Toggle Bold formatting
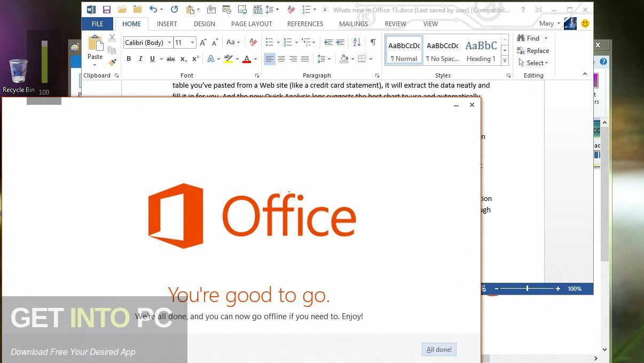Image resolution: width=644 pixels, height=363 pixels. (x=129, y=59)
